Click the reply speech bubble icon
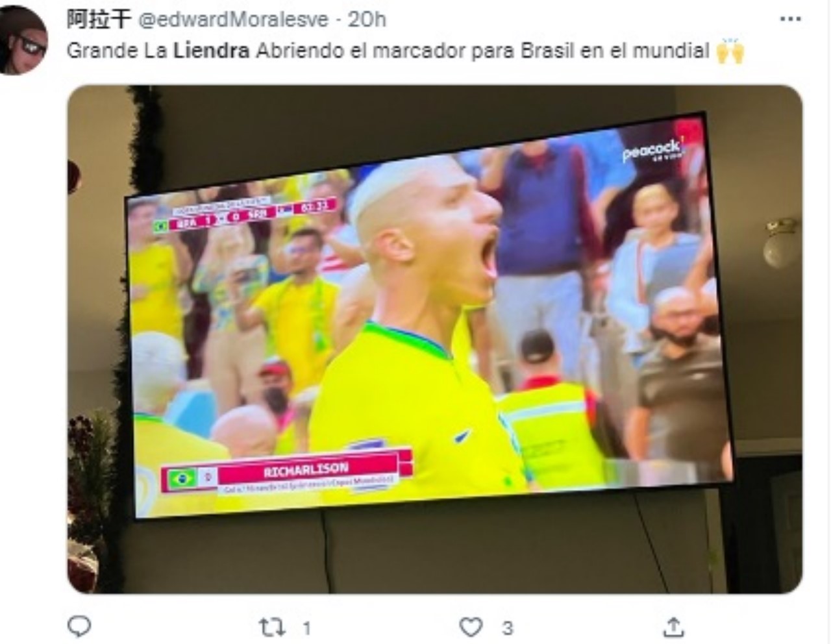Image resolution: width=831 pixels, height=644 pixels. [79, 626]
